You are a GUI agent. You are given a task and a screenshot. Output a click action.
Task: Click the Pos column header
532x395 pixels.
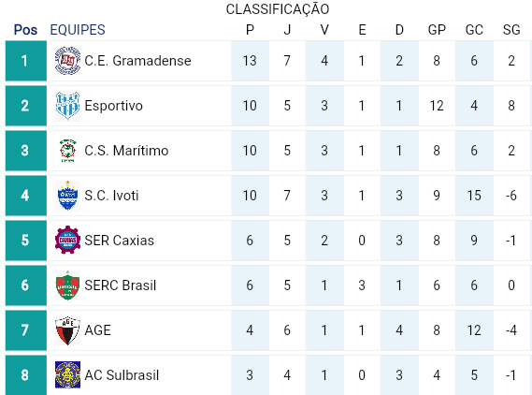click(25, 30)
